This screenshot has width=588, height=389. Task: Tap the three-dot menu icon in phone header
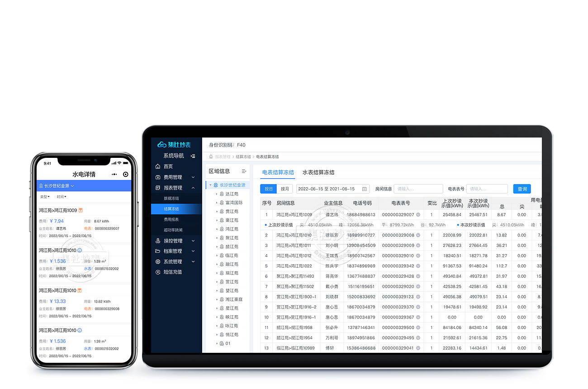coord(114,175)
